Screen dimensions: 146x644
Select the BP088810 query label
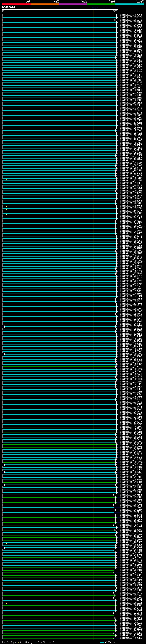[x=8, y=8]
